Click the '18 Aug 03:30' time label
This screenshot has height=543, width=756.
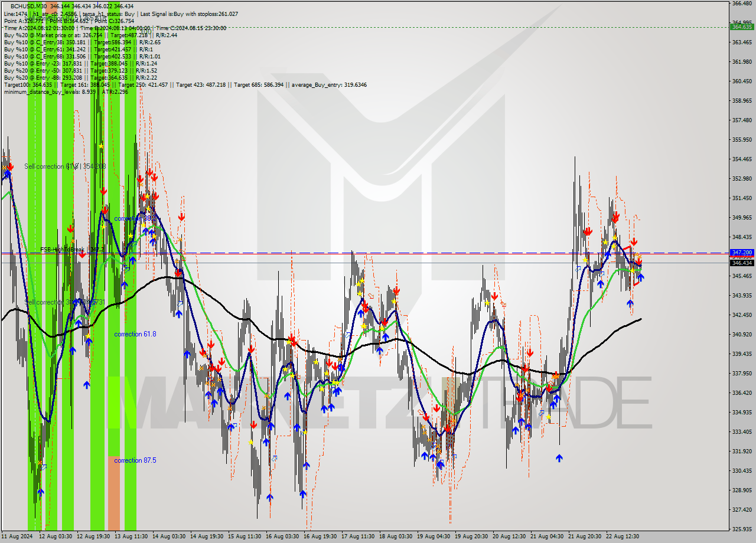pyautogui.click(x=396, y=537)
